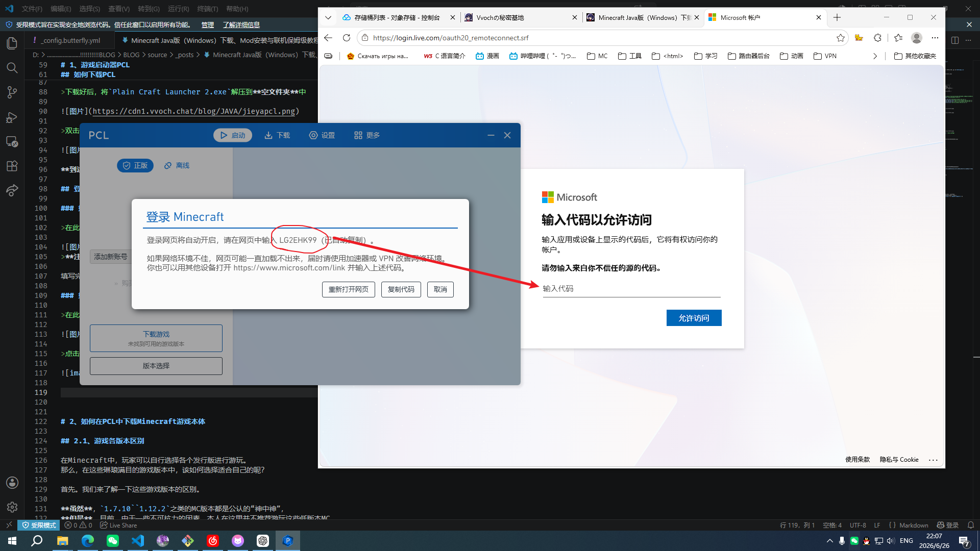Open the VS Code Manage gear icon
The image size is (980, 551).
tap(12, 507)
